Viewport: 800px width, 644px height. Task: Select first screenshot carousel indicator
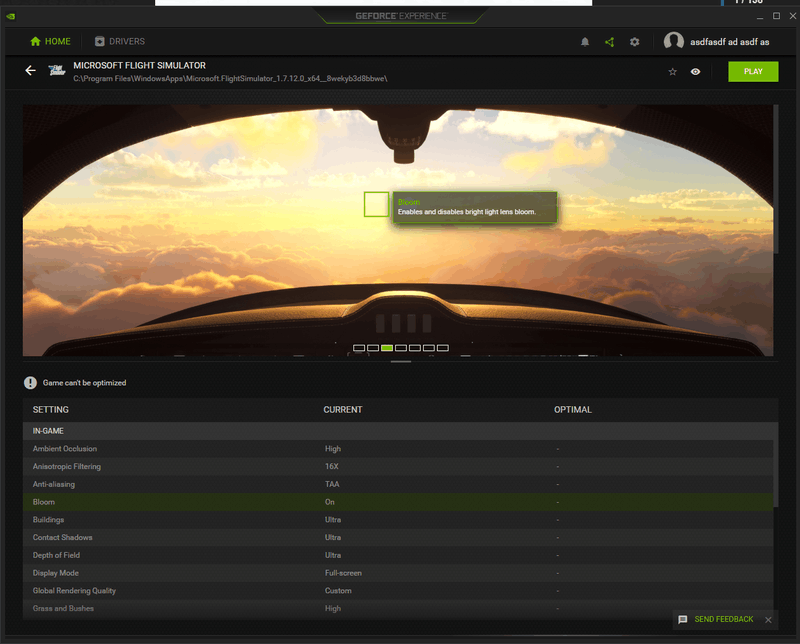coord(359,348)
